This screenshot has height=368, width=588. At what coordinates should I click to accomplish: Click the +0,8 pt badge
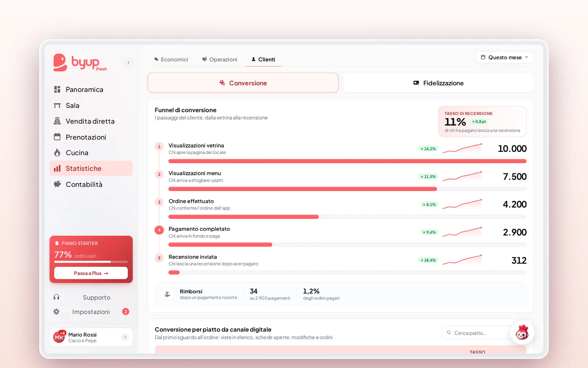(x=479, y=121)
